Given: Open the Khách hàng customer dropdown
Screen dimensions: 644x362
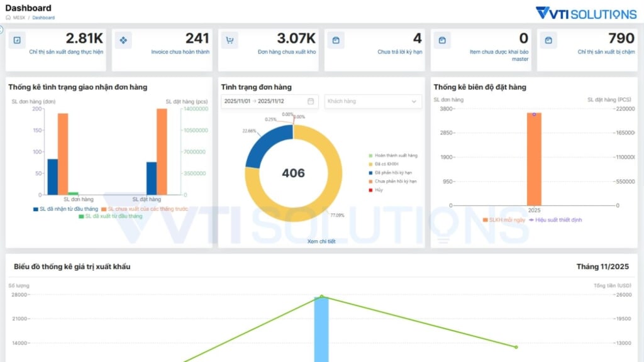Looking at the screenshot, I should tap(373, 101).
